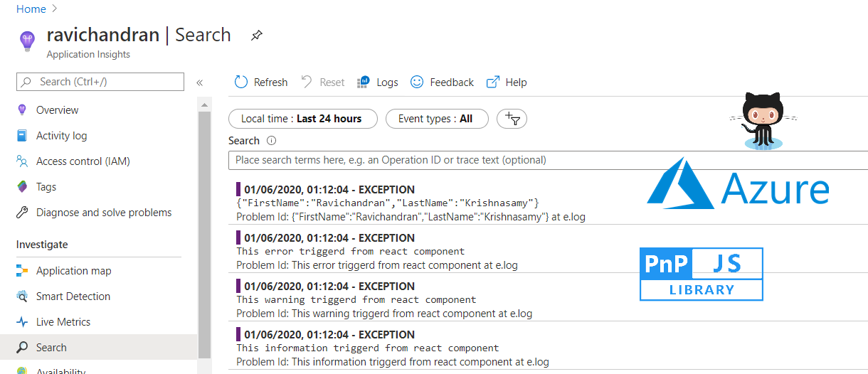Open Help from the toolbar
The image size is (868, 374).
click(507, 82)
